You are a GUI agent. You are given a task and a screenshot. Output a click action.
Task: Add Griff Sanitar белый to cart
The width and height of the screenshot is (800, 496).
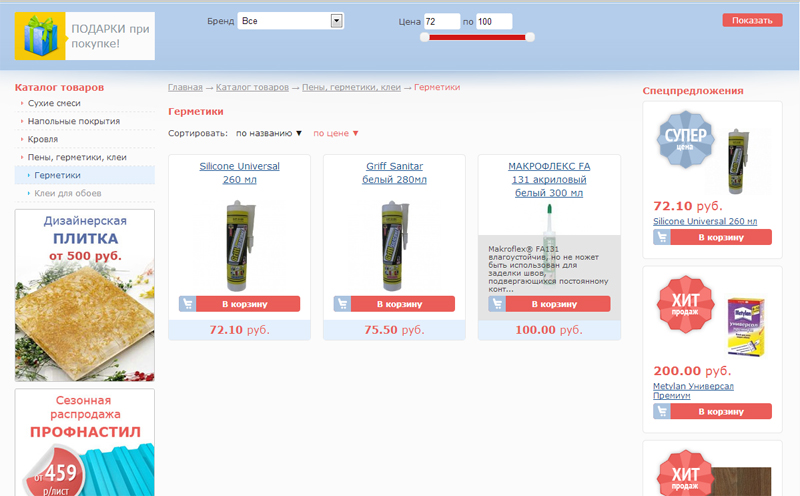pyautogui.click(x=403, y=304)
